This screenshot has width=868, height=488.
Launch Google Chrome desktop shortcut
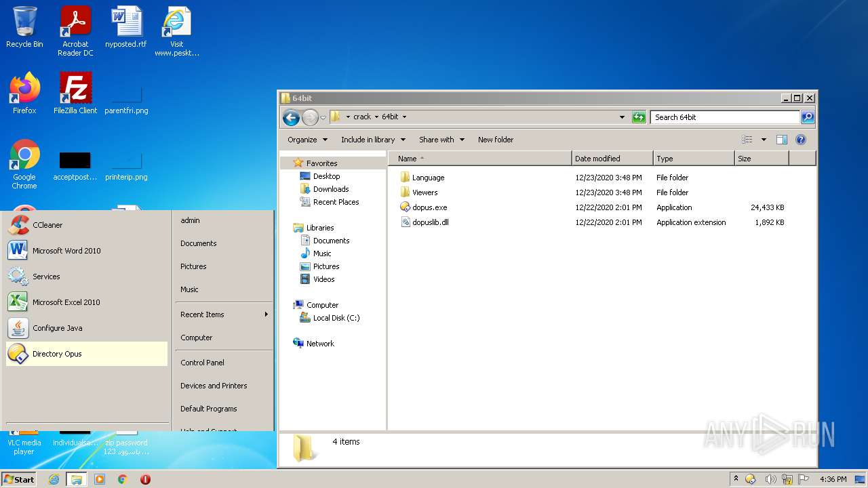24,165
